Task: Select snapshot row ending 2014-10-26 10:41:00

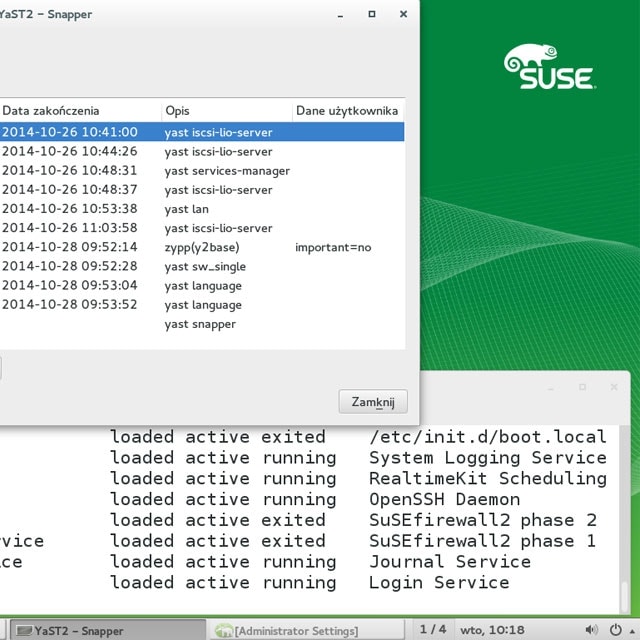Action: coord(202,132)
